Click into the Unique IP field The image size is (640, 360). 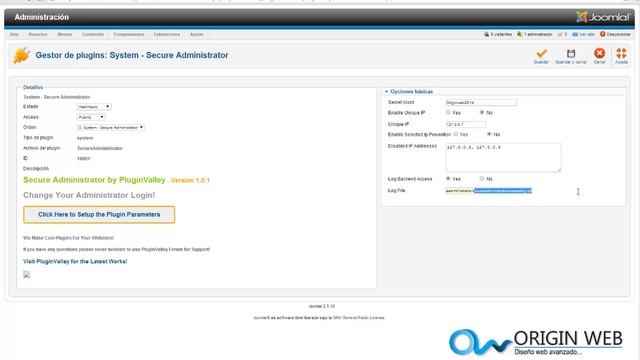[466, 124]
